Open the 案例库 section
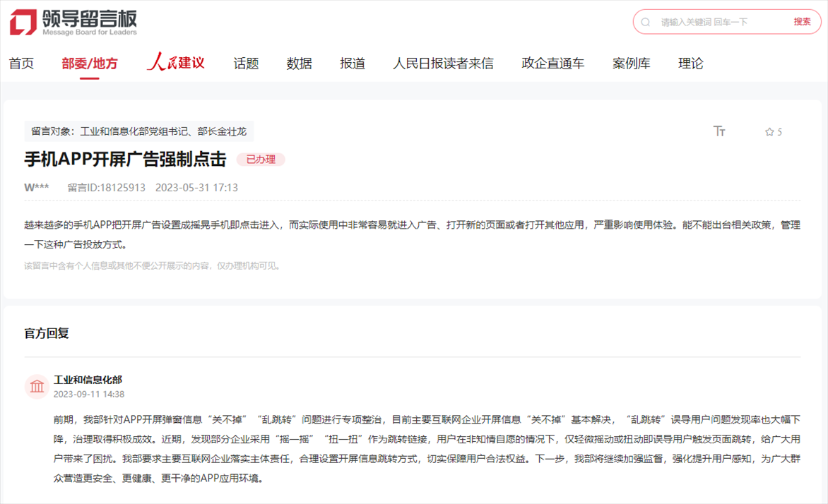 pos(631,64)
